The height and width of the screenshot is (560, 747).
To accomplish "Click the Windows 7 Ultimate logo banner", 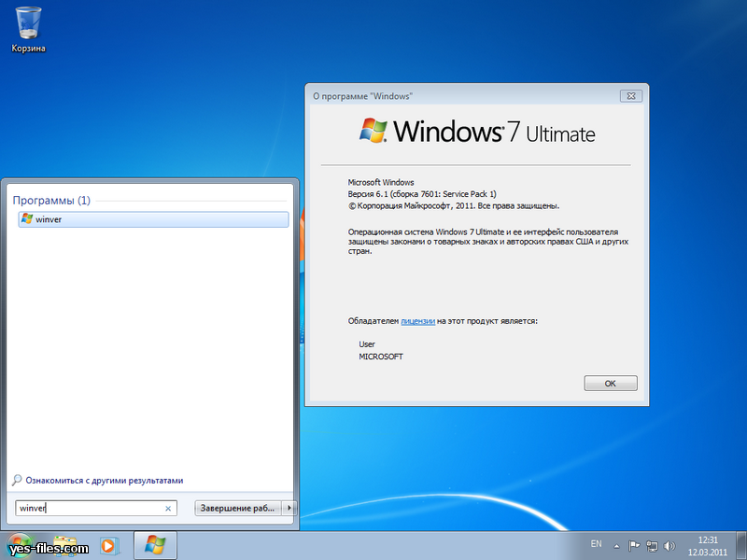I will [477, 131].
